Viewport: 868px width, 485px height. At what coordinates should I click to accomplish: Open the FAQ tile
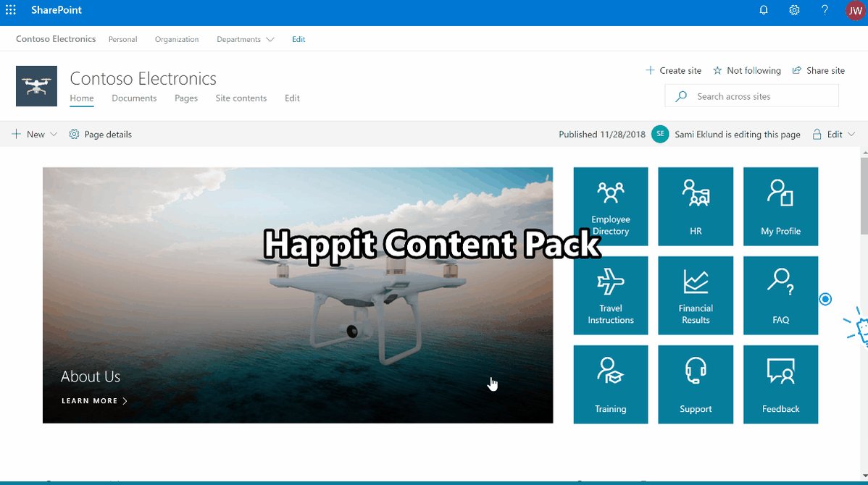[x=780, y=295]
